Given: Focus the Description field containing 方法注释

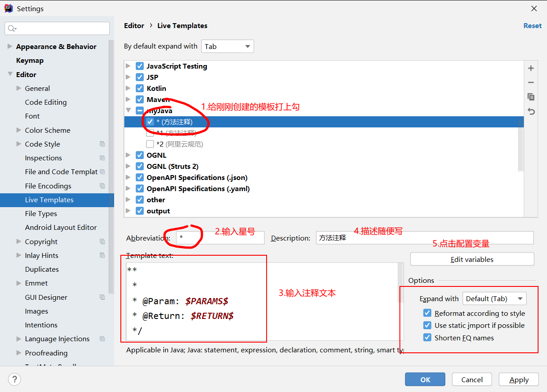Looking at the screenshot, I should point(425,238).
